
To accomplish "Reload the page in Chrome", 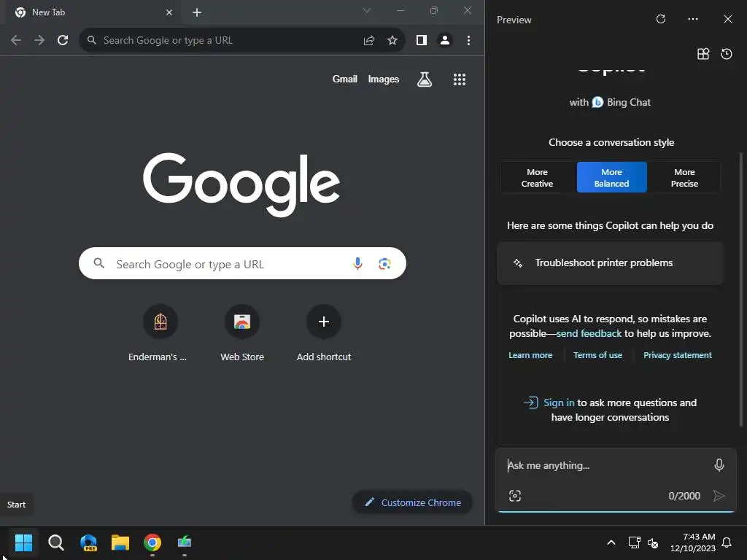I will click(x=63, y=41).
